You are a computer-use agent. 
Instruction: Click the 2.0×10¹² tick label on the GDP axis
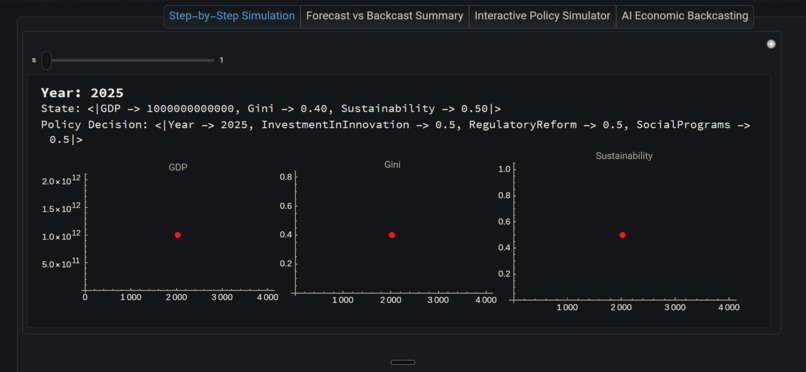61,180
